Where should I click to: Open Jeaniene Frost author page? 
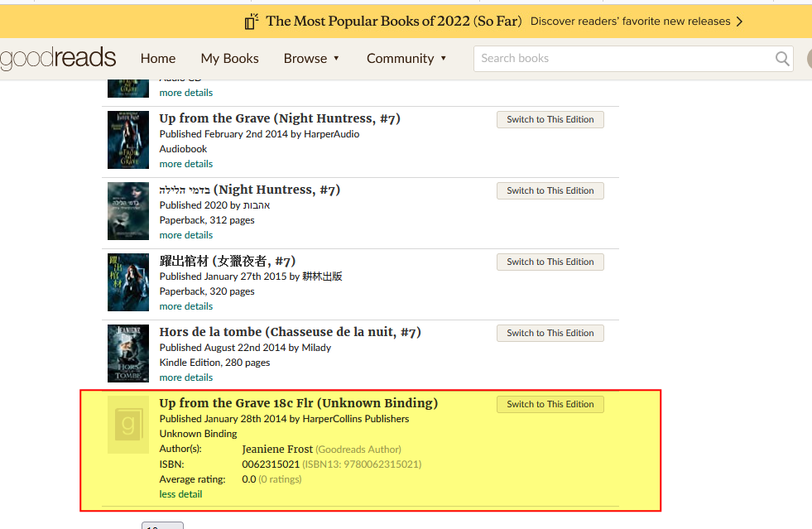pos(277,450)
